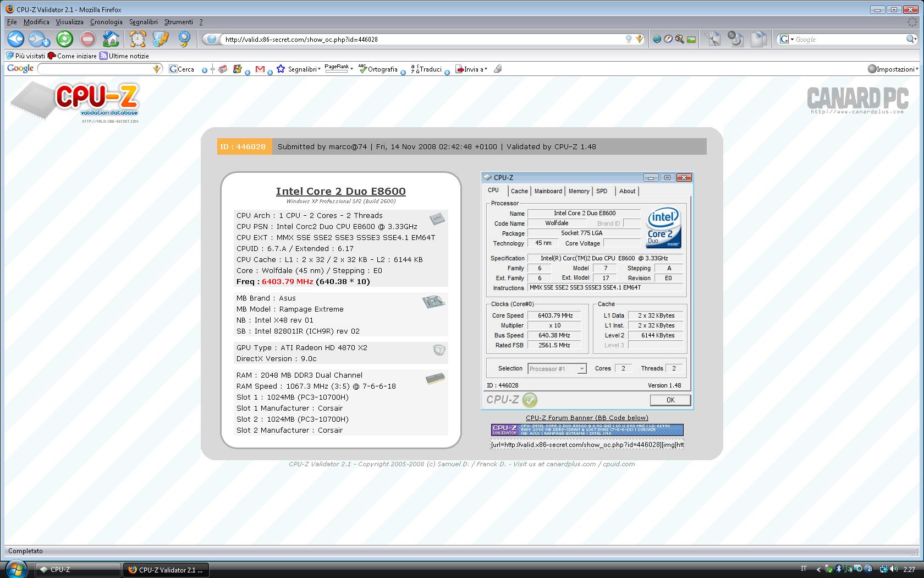Open History with the alarm clock icon

click(137, 39)
